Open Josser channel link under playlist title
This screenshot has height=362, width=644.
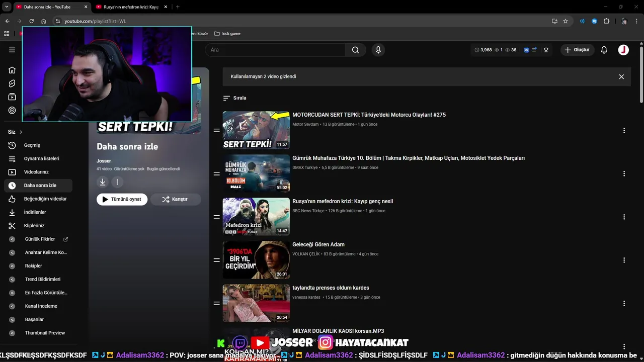click(x=104, y=161)
